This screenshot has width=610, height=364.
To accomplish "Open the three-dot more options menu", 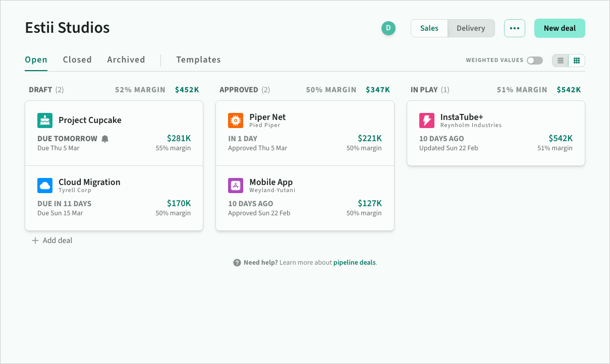I will [x=514, y=28].
